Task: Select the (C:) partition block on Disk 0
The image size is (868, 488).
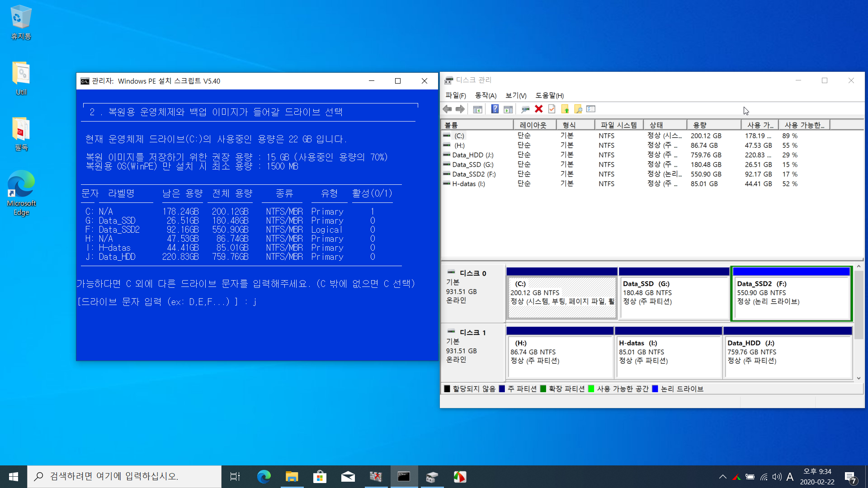Action: coord(561,294)
